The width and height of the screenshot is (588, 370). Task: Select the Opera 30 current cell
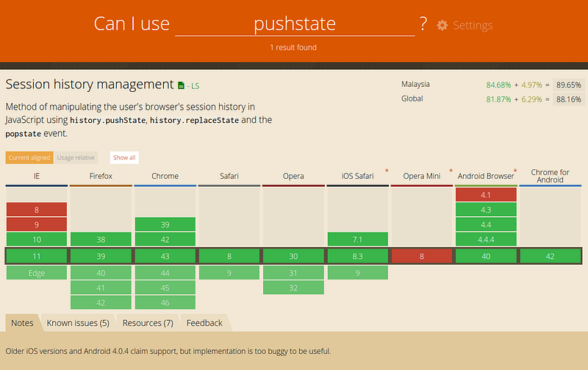pos(293,256)
